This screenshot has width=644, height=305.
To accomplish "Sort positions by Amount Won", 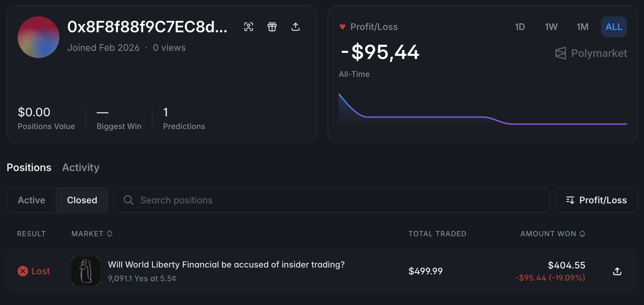I will (x=553, y=234).
